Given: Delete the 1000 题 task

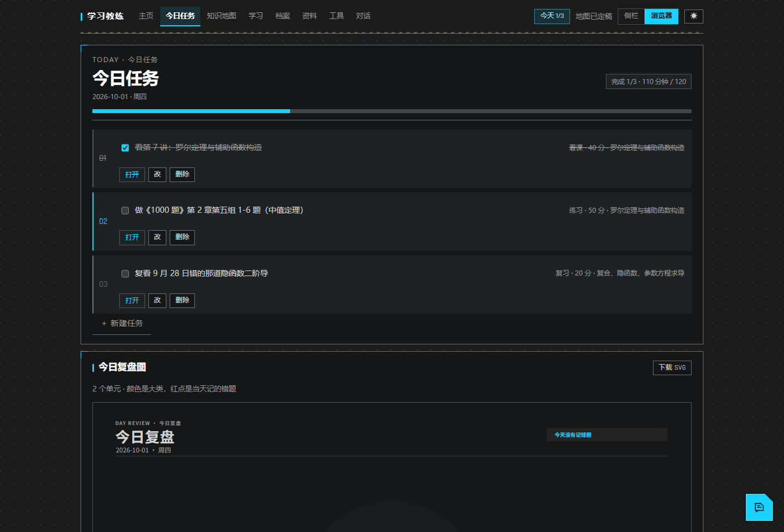Looking at the screenshot, I should pyautogui.click(x=182, y=237).
